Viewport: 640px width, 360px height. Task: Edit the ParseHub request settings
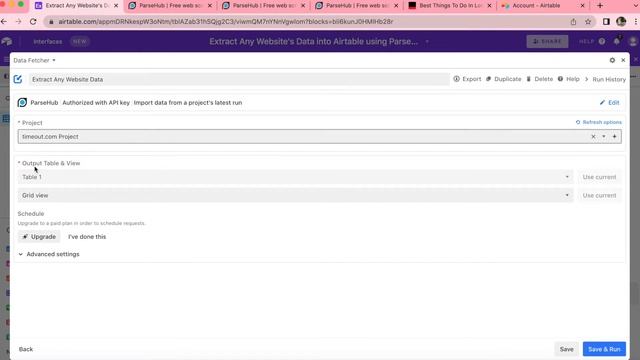610,102
